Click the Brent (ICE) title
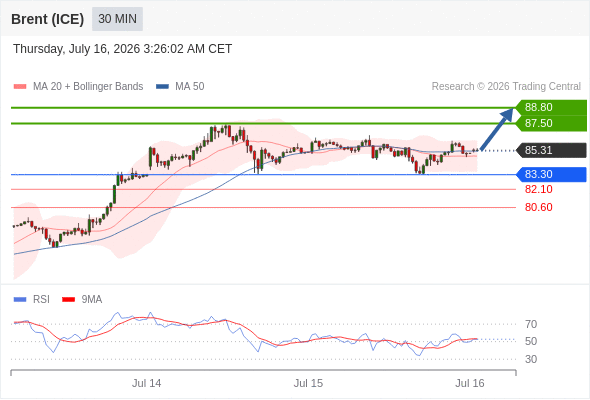Viewport: 590px width, 400px height. (47, 19)
